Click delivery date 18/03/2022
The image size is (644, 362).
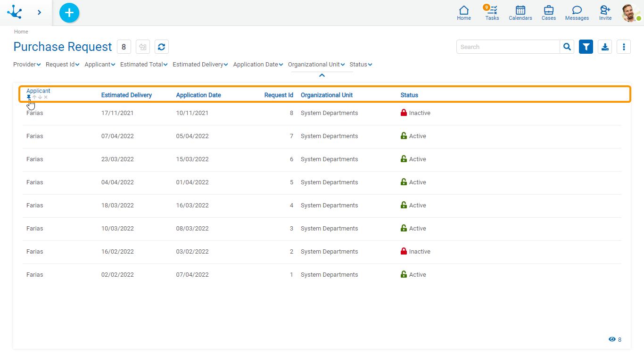(117, 206)
